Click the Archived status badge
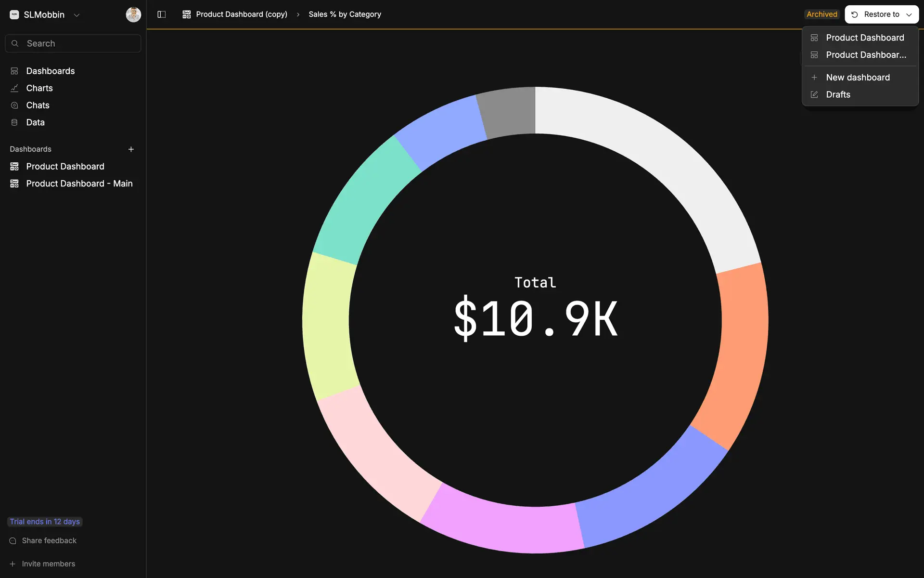 tap(821, 14)
